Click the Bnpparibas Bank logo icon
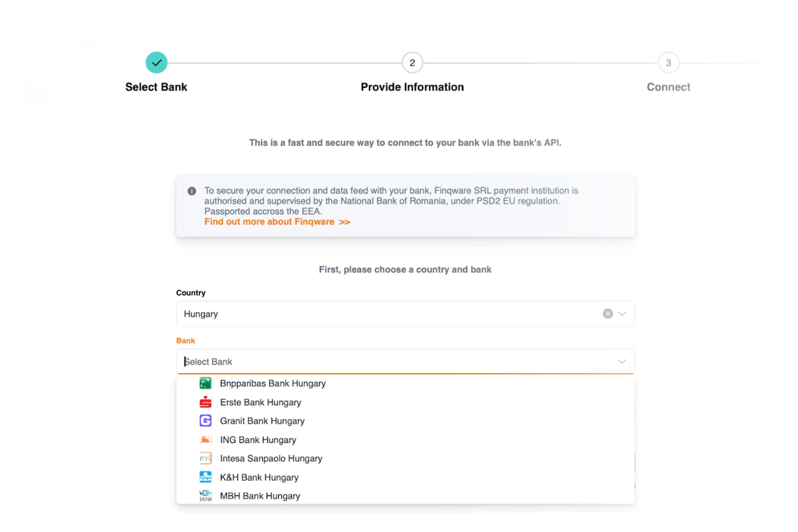This screenshot has height=532, width=798. (x=205, y=383)
